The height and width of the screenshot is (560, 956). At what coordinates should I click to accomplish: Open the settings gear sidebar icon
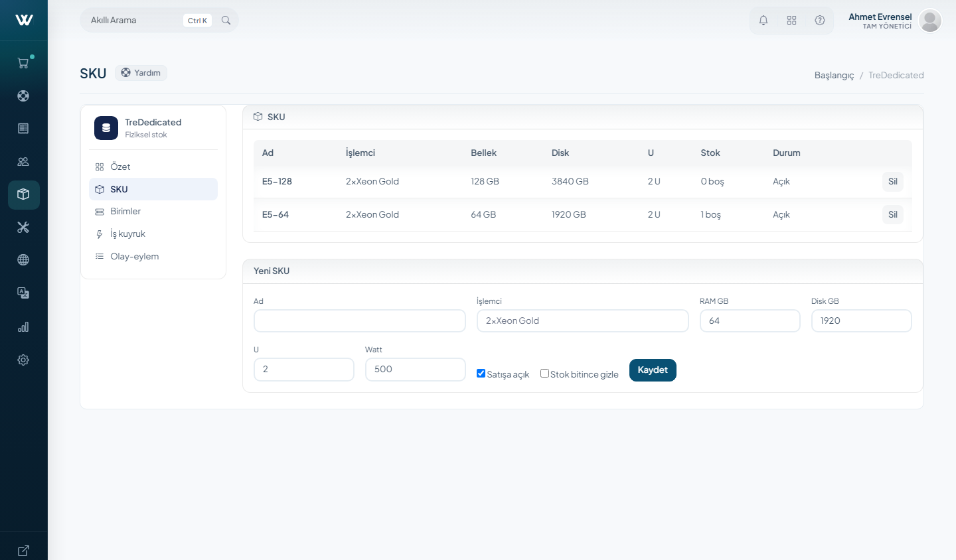[x=23, y=360]
